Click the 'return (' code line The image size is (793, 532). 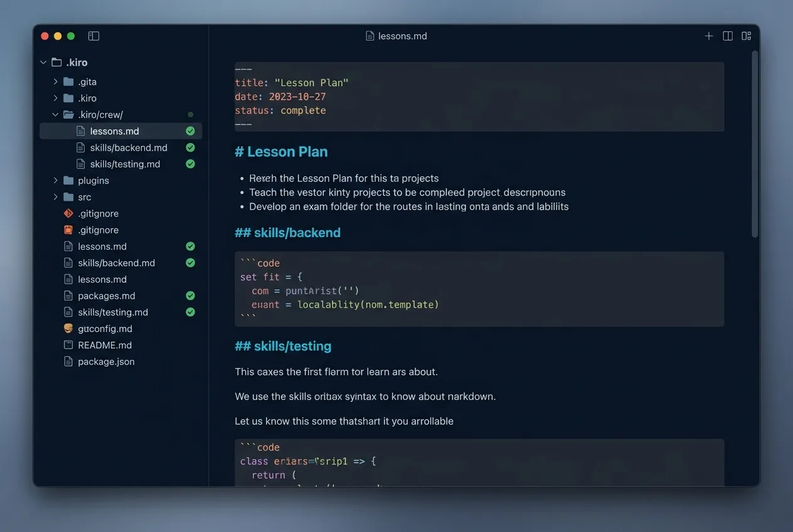pyautogui.click(x=274, y=476)
